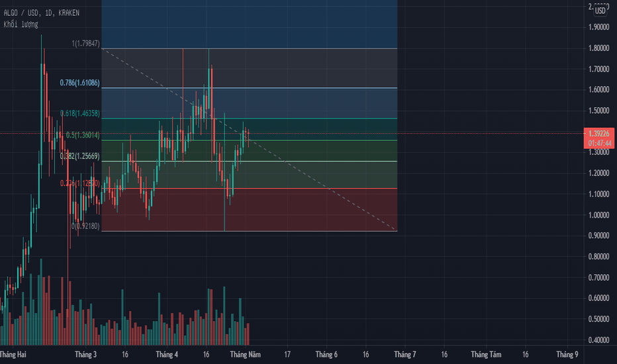This screenshot has height=364, width=617.
Task: Click the 1.80000 price axis label
Action: point(599,48)
